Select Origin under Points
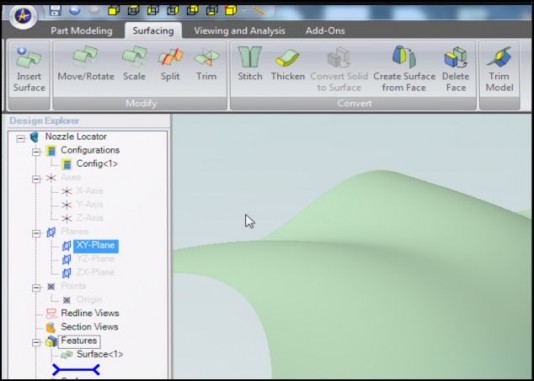The height and width of the screenshot is (381, 534). pyautogui.click(x=89, y=300)
